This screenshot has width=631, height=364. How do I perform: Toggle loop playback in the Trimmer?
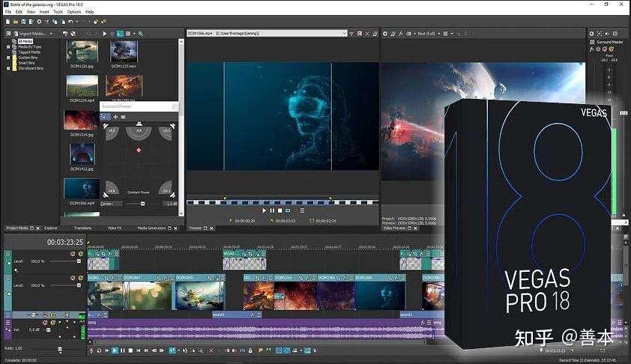288,210
